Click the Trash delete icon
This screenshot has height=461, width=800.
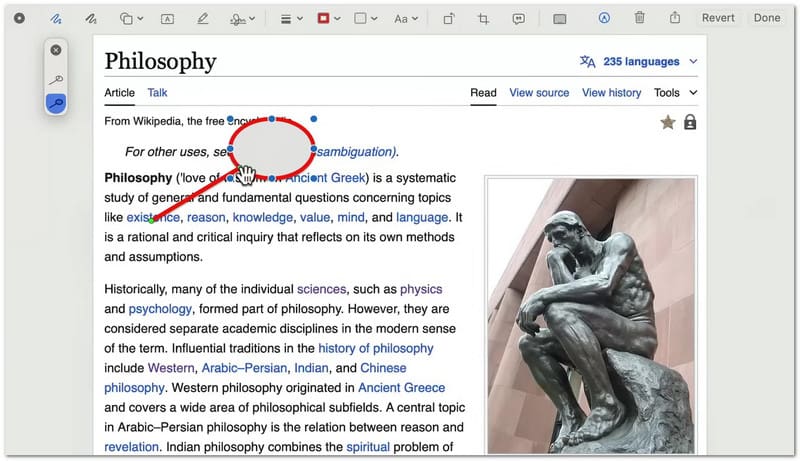click(639, 18)
